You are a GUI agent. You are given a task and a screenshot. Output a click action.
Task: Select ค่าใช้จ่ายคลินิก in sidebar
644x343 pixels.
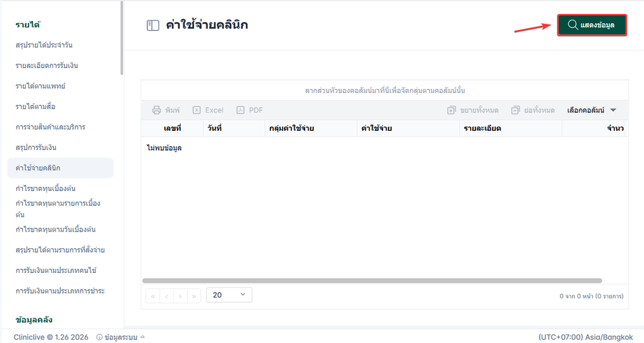(x=60, y=168)
